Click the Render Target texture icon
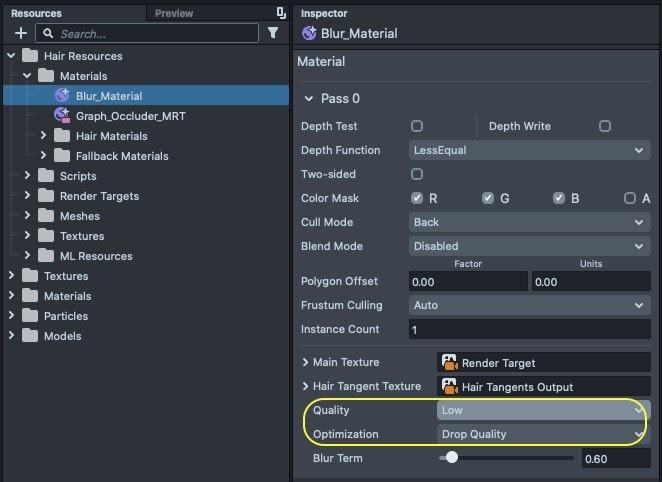662x482 pixels. [x=450, y=363]
